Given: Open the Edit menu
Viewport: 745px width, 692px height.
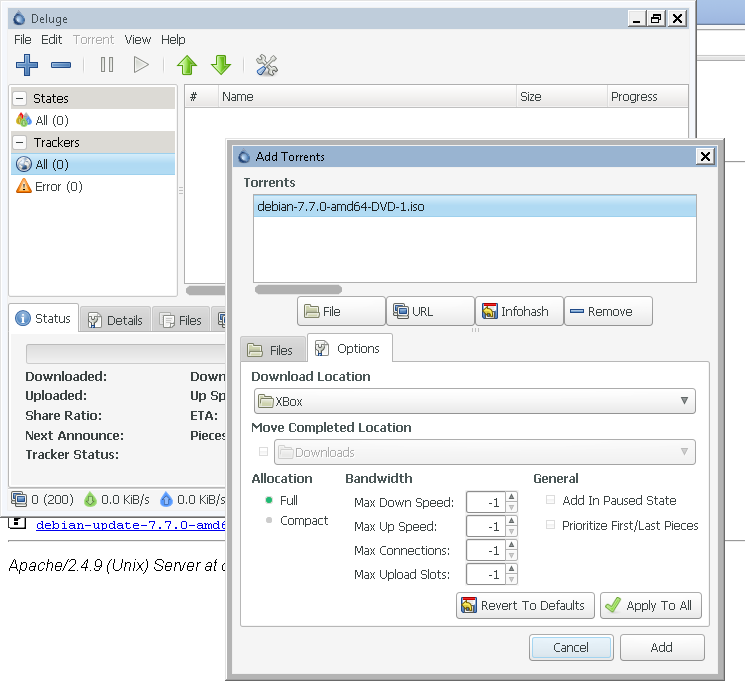Looking at the screenshot, I should pyautogui.click(x=51, y=39).
